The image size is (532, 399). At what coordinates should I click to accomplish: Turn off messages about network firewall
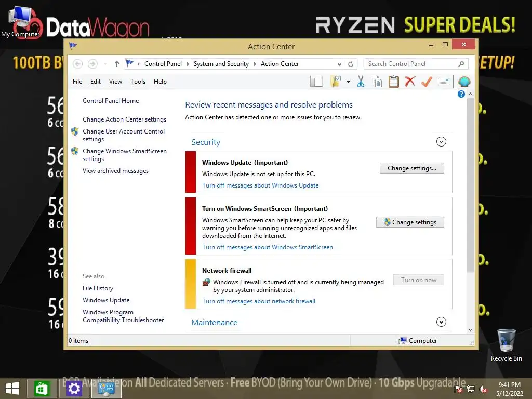[259, 301]
